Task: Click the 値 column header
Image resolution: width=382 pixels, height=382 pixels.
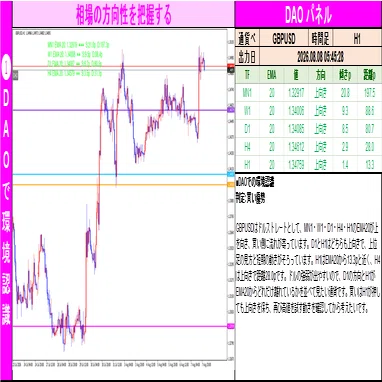Action: 296,75
